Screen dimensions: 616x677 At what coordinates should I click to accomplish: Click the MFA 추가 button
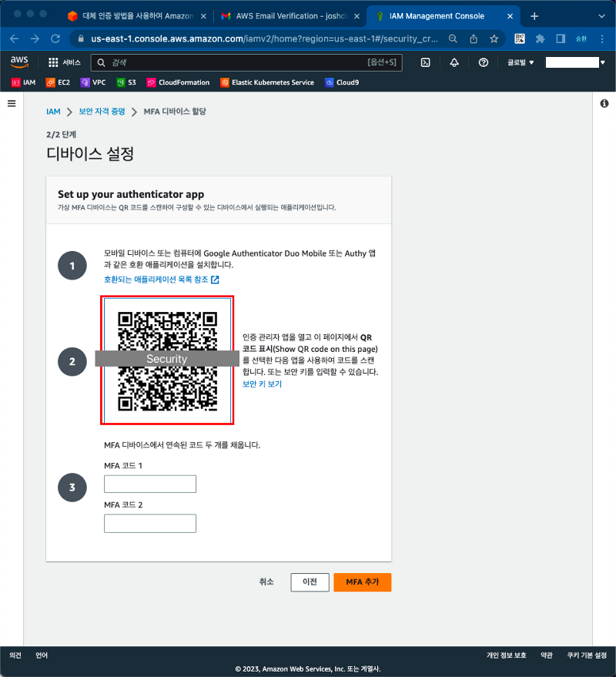[x=362, y=582]
